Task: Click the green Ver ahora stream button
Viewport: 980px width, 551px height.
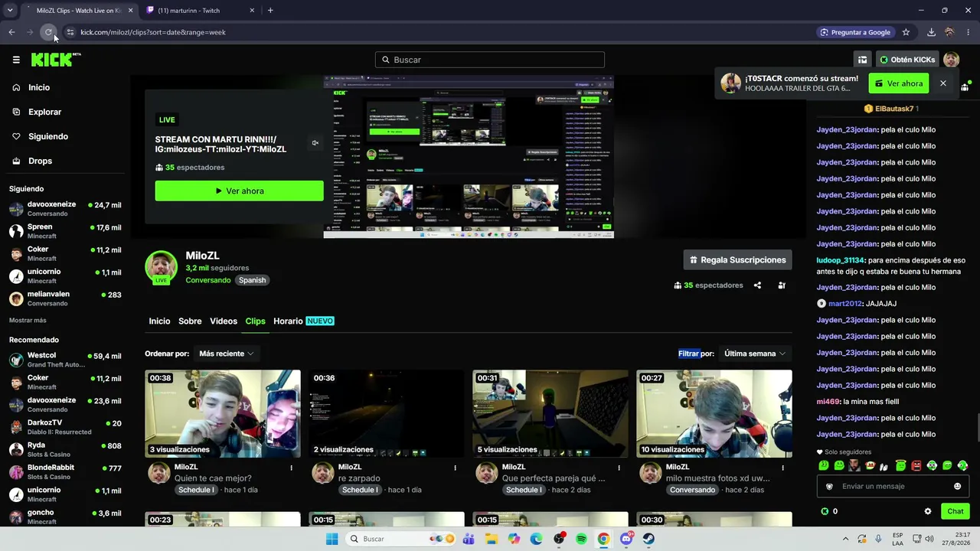Action: 239,191
